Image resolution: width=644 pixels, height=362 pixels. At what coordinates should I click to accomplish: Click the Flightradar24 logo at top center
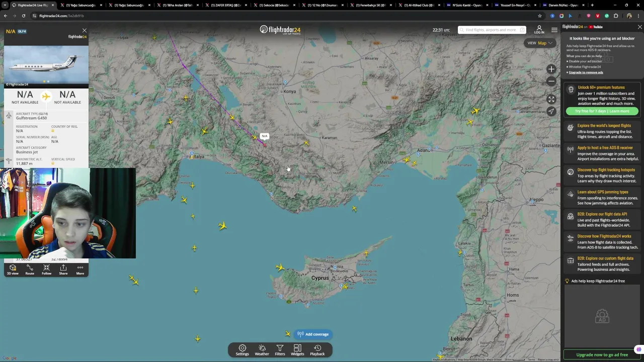(x=280, y=30)
